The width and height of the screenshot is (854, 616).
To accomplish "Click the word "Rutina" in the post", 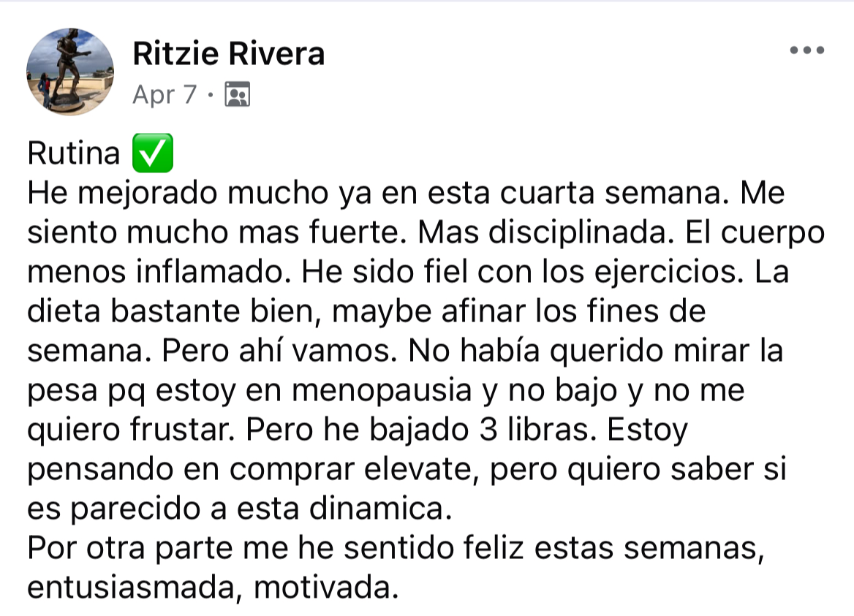I will click(73, 153).
